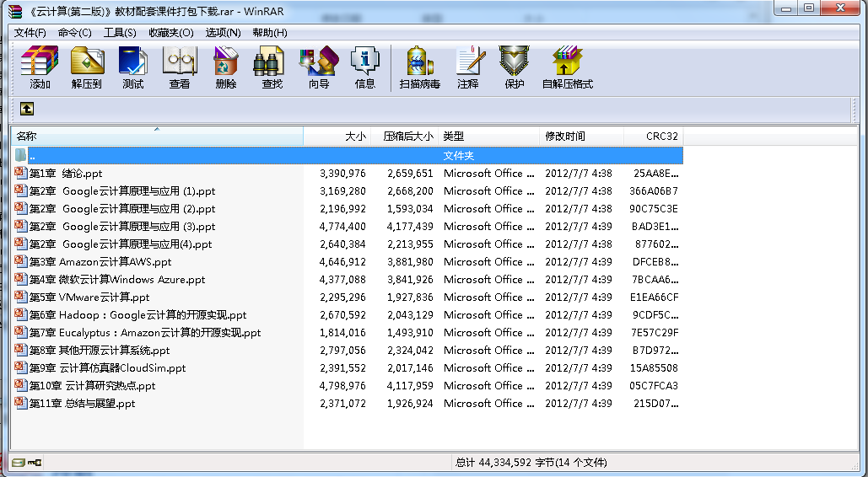Image resolution: width=868 pixels, height=477 pixels.
Task: Open the File (文件) menu
Action: 30,33
